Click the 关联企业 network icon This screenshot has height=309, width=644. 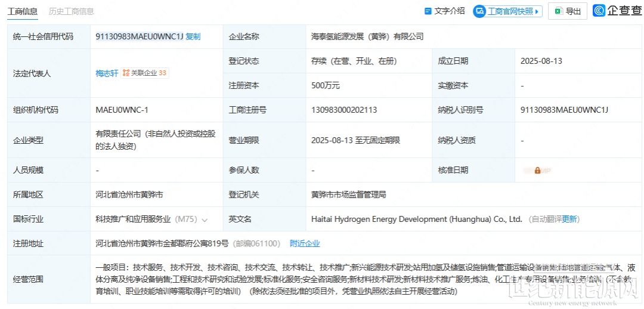[x=126, y=73]
